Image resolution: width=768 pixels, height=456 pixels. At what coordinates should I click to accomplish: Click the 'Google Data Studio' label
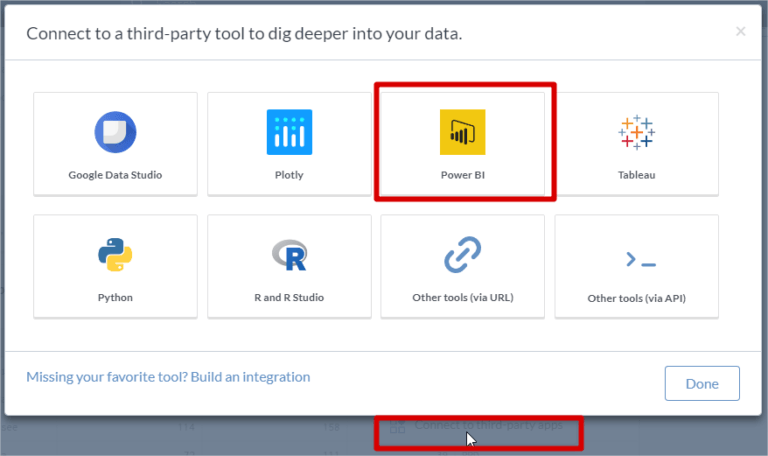click(115, 175)
